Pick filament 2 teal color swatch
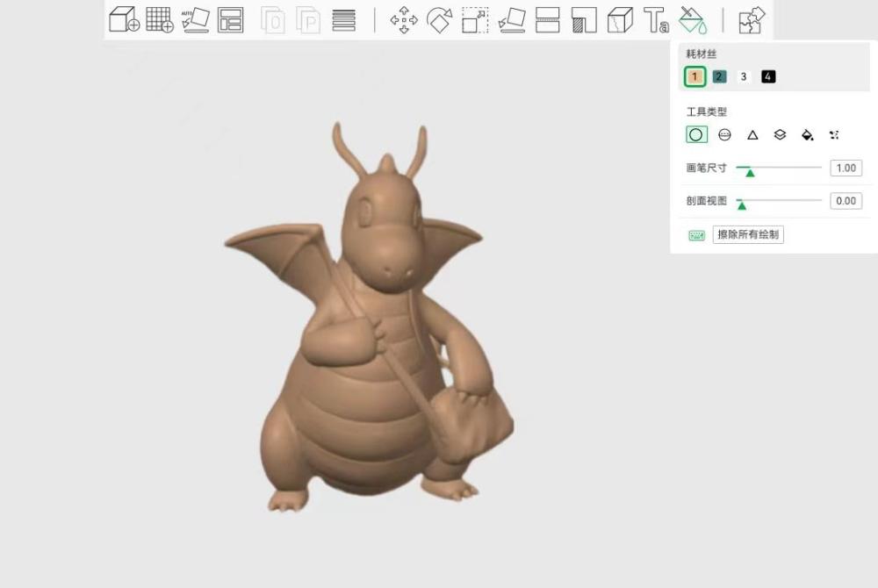The width and height of the screenshot is (878, 588). 719,77
